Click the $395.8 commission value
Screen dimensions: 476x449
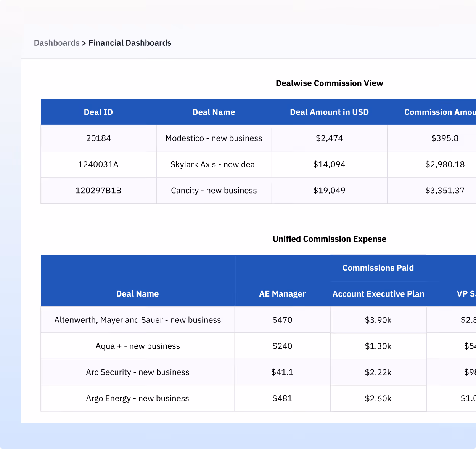445,138
